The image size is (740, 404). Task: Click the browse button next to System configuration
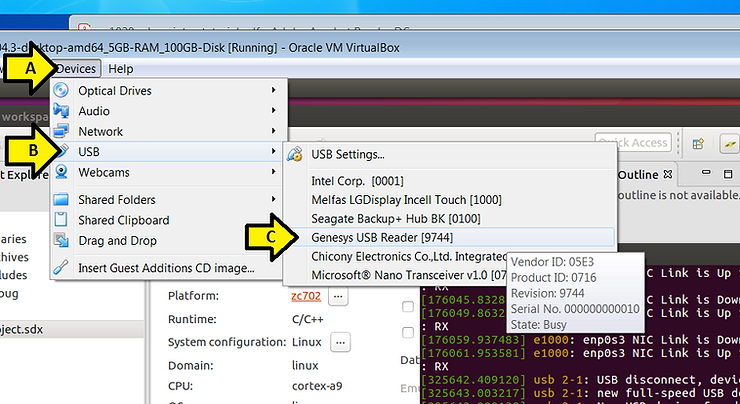pos(340,342)
